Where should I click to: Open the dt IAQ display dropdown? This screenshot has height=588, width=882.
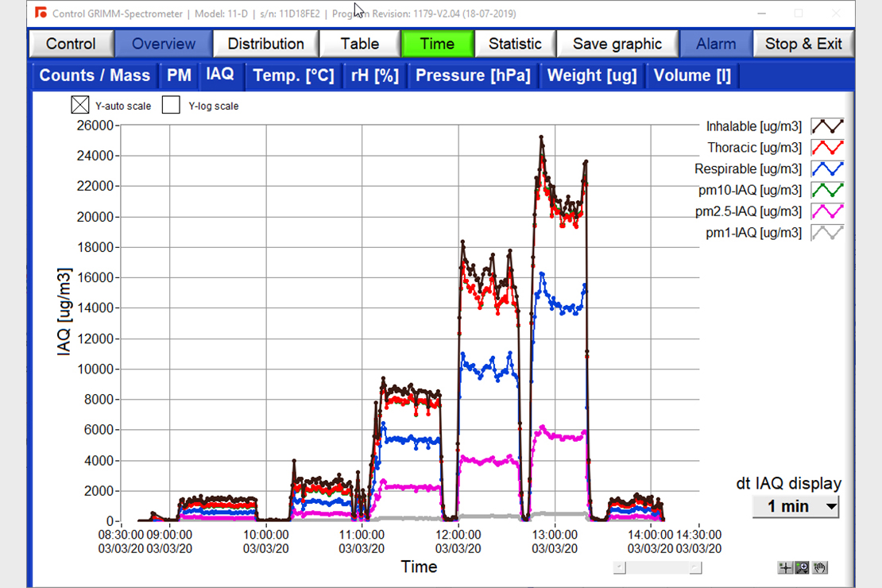[796, 506]
